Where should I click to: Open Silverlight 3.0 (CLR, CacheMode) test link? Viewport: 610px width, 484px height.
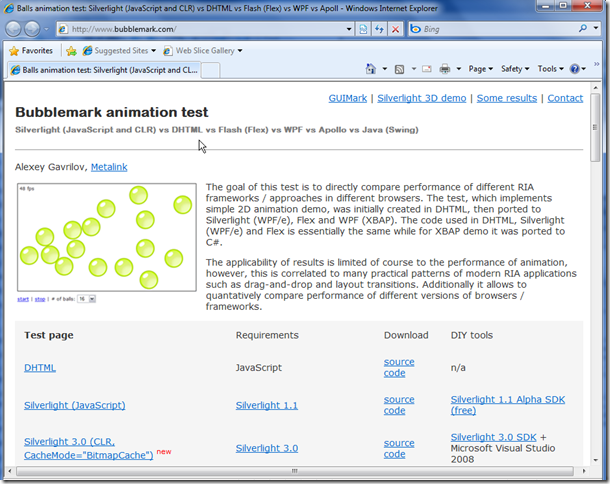[88, 448]
